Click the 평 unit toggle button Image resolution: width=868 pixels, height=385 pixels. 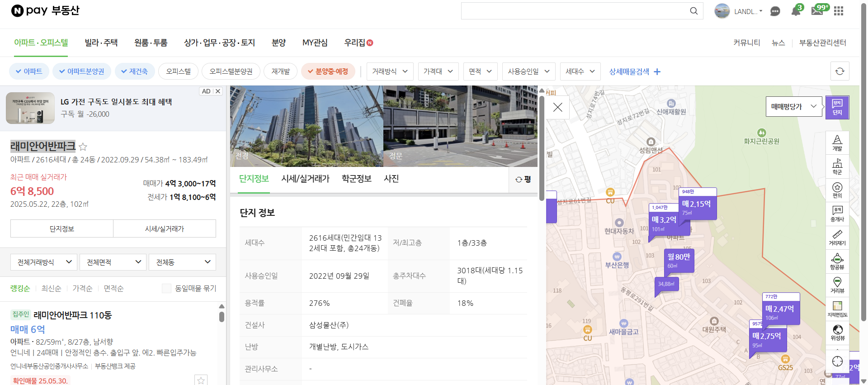523,180
